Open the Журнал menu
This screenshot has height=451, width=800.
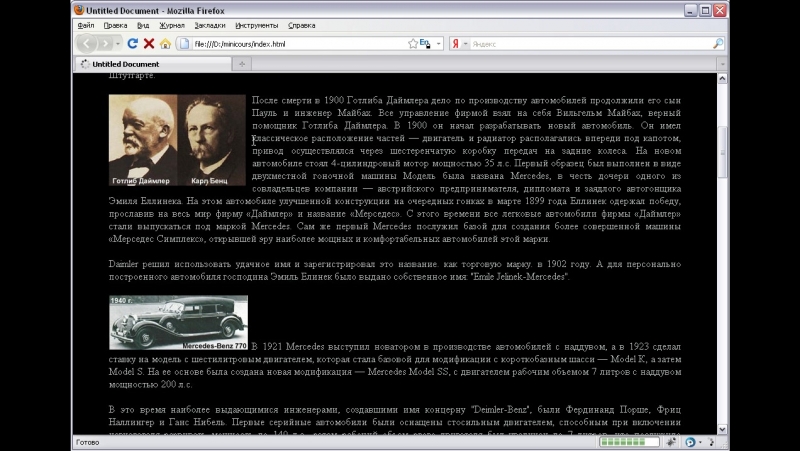pos(172,25)
